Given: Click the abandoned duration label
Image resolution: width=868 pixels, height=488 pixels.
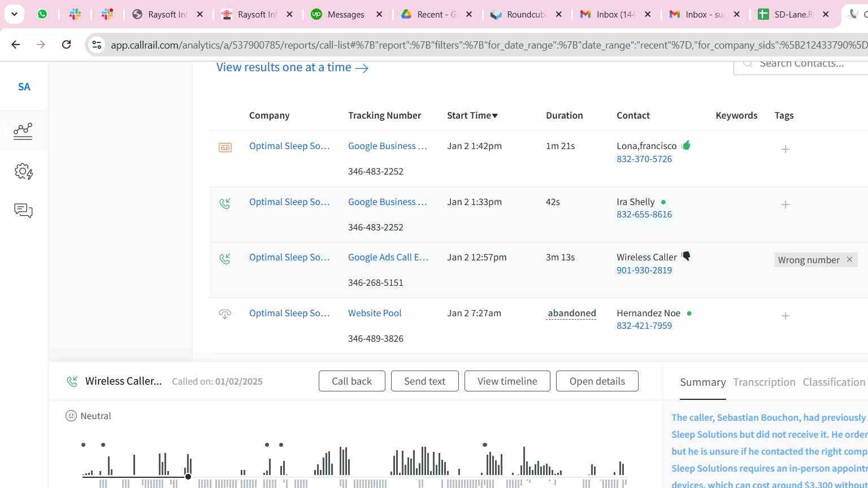Looking at the screenshot, I should (x=571, y=313).
